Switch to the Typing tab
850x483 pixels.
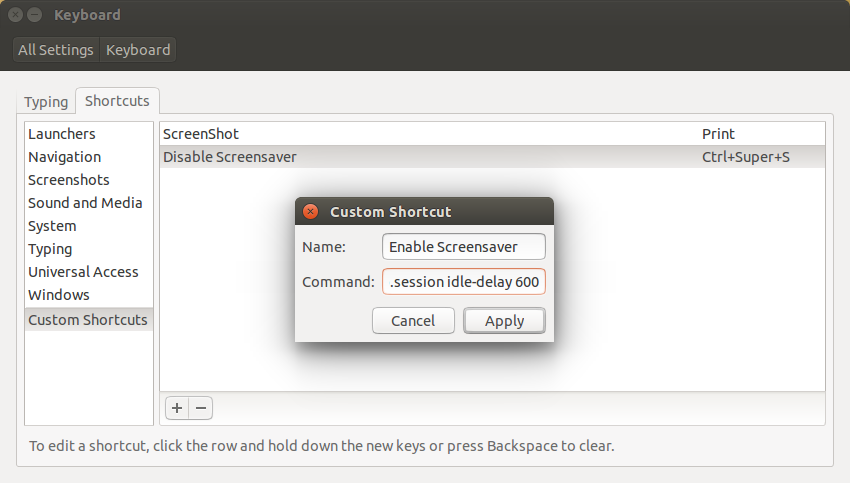[x=46, y=102]
